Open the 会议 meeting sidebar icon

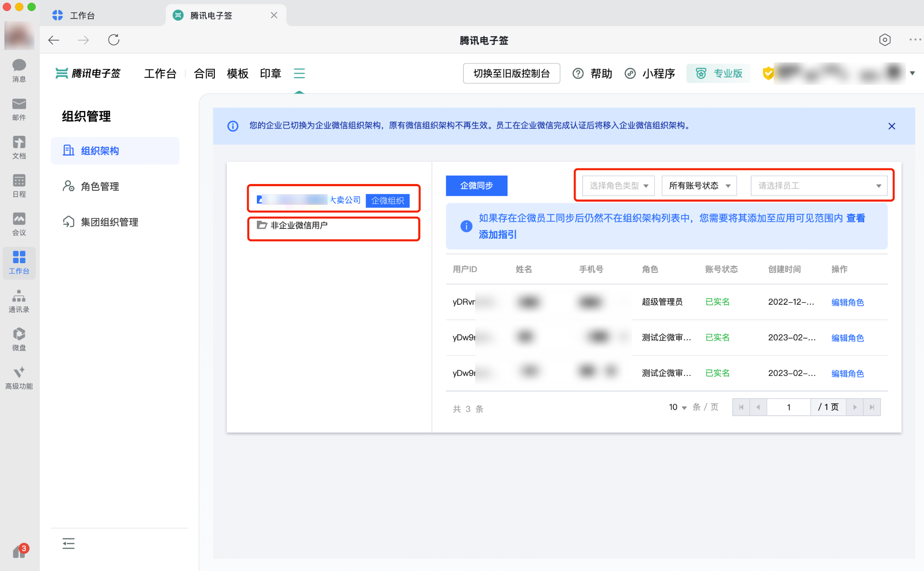pyautogui.click(x=19, y=224)
